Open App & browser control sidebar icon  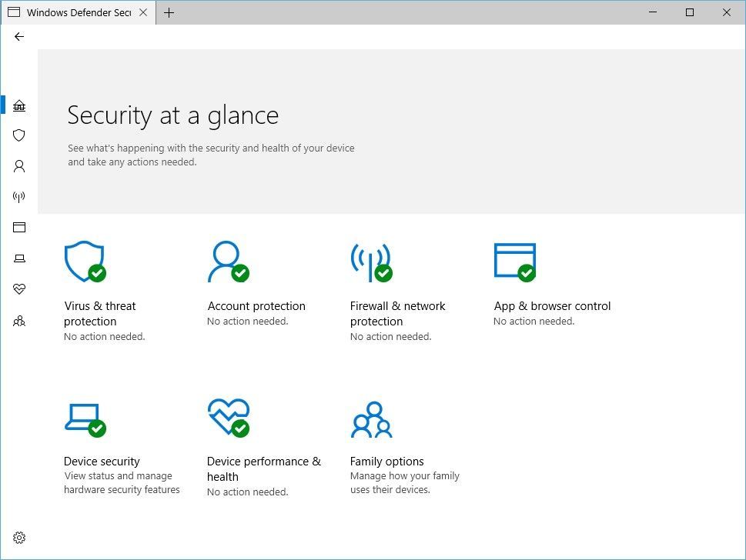tap(19, 227)
